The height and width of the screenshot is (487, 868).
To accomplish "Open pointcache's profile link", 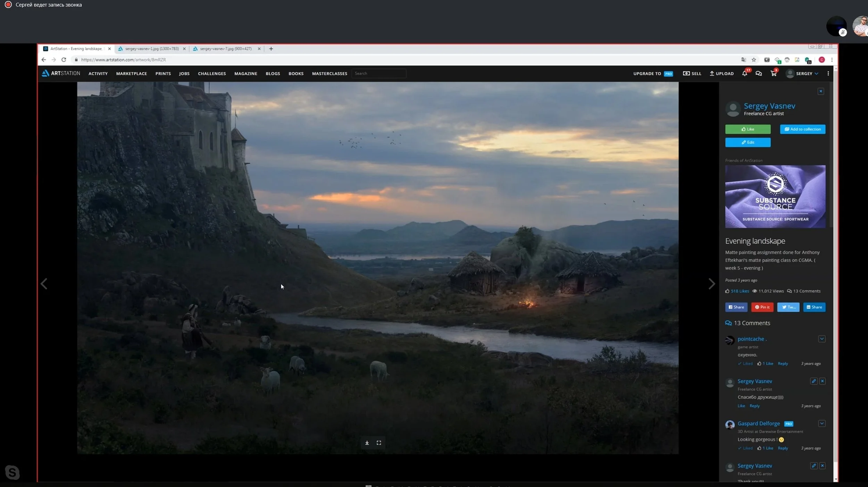I will [x=752, y=339].
